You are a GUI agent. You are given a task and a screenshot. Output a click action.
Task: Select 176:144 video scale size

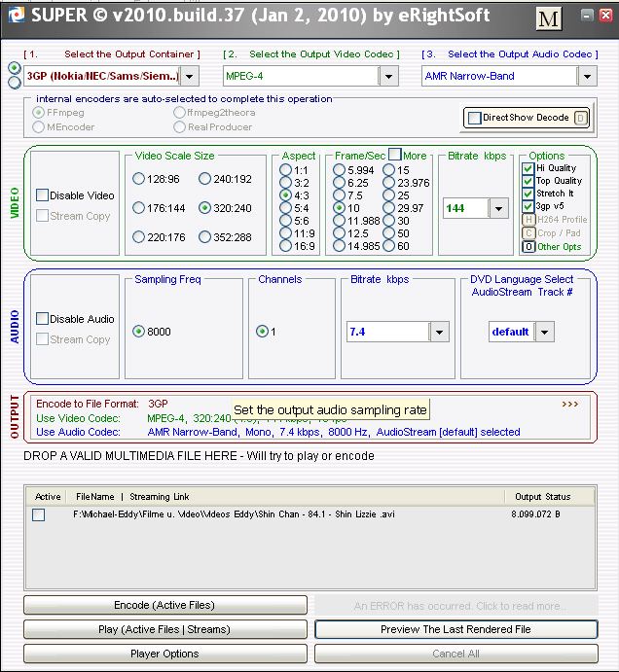[x=138, y=208]
